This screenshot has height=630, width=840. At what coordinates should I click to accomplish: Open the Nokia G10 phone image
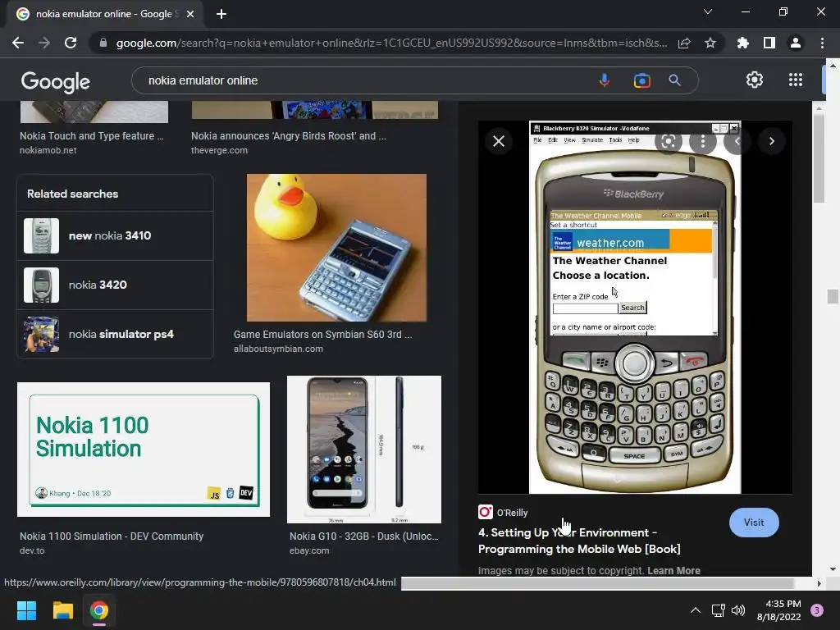click(364, 450)
